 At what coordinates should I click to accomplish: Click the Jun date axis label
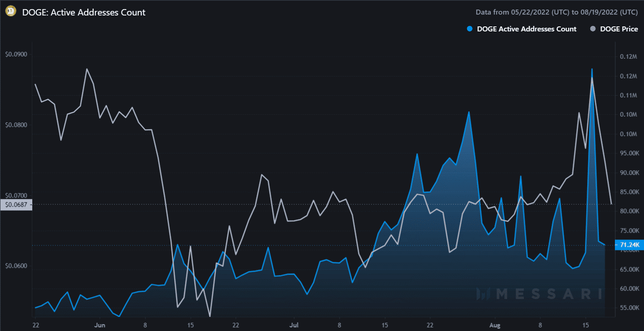(x=101, y=326)
